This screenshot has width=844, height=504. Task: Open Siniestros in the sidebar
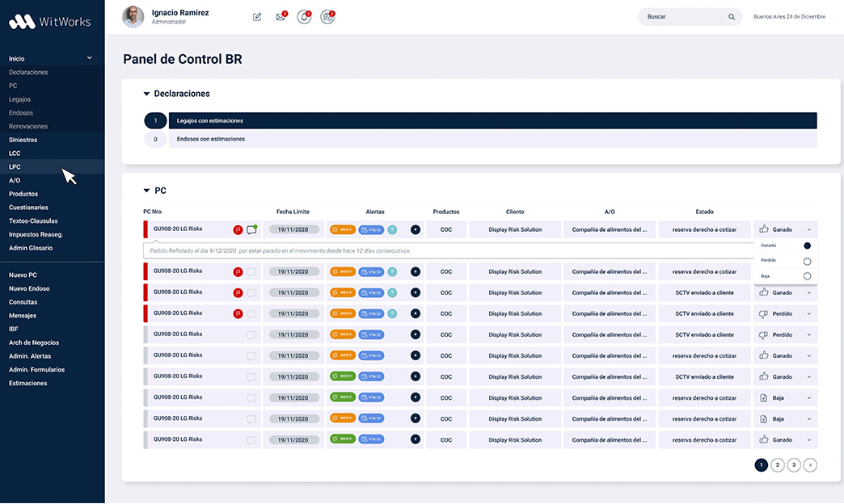[23, 140]
